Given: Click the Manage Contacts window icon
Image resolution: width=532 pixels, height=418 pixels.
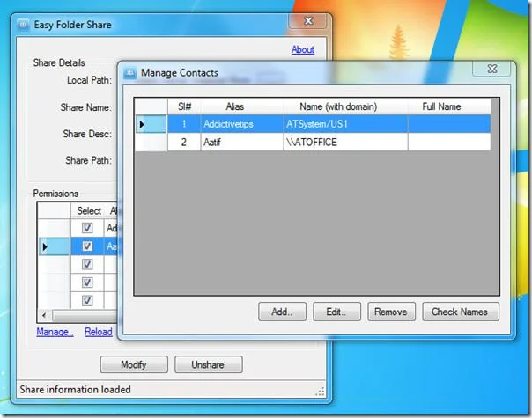Looking at the screenshot, I should pyautogui.click(x=129, y=72).
